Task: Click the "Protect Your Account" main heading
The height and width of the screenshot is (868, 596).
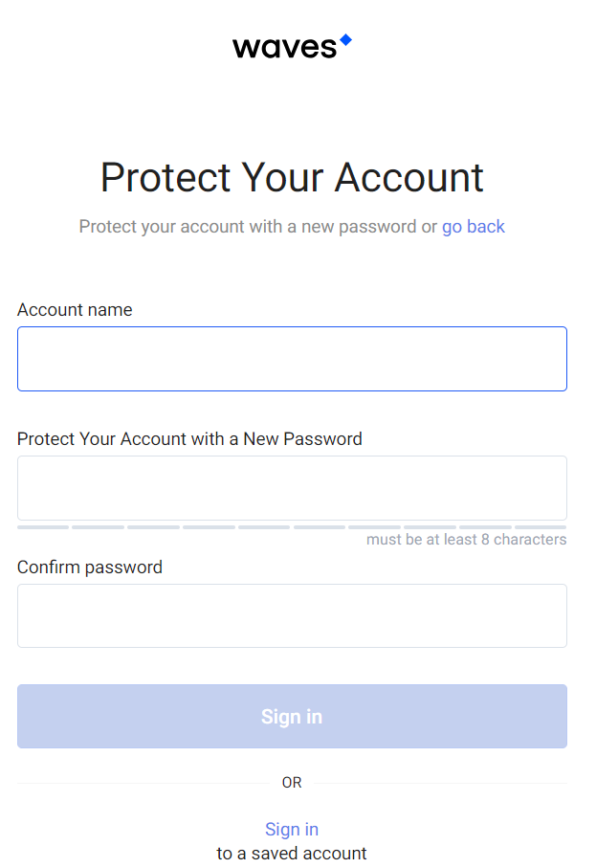Action: click(292, 178)
